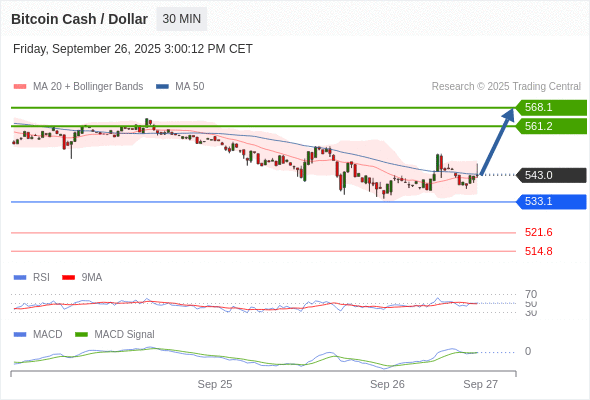The width and height of the screenshot is (590, 400).
Task: Click the MA 50 blue legend swatch
Action: tap(162, 87)
